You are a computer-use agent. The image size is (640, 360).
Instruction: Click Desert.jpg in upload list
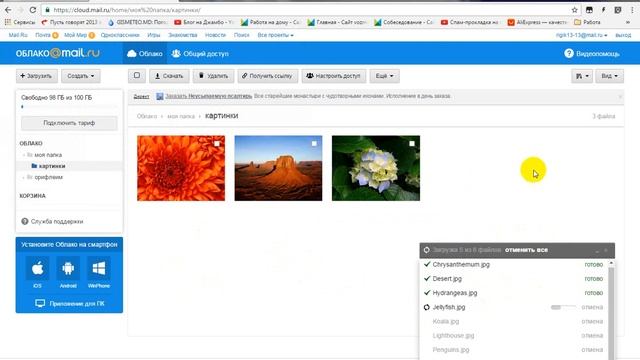447,279
